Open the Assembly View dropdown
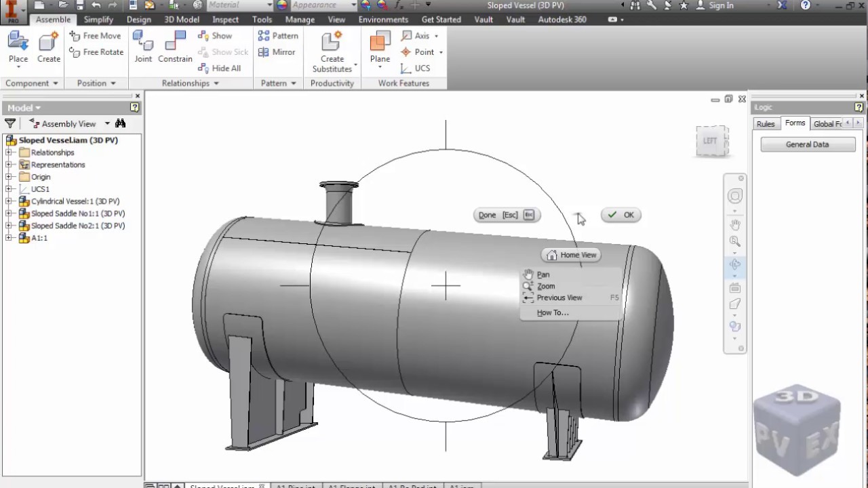This screenshot has width=868, height=488. (107, 123)
